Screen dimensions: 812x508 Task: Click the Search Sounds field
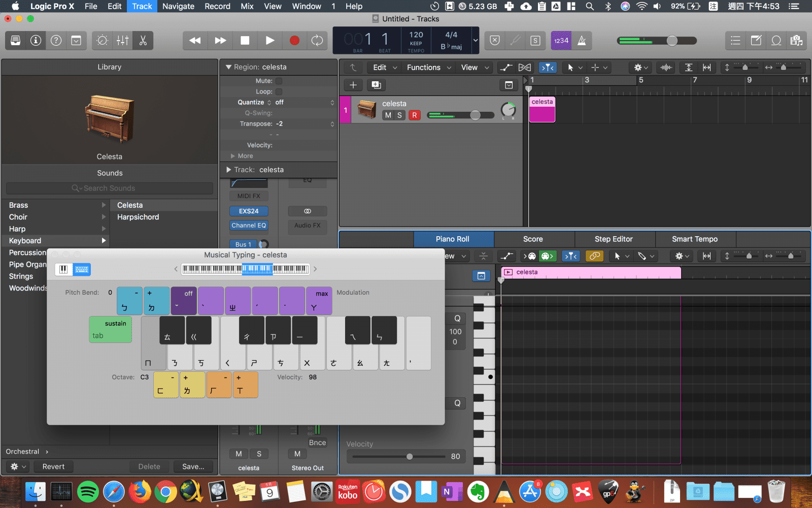click(x=110, y=188)
